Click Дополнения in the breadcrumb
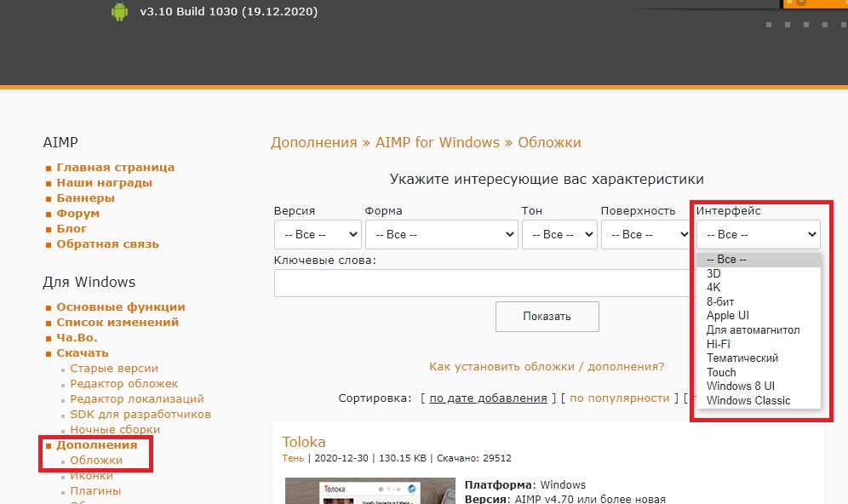Screen dimensions: 848x504 [x=313, y=143]
